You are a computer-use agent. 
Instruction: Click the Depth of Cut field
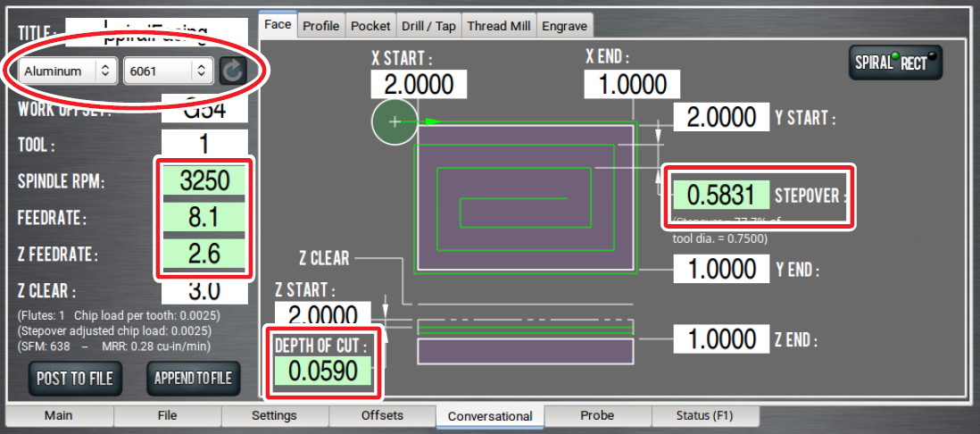[x=322, y=370]
